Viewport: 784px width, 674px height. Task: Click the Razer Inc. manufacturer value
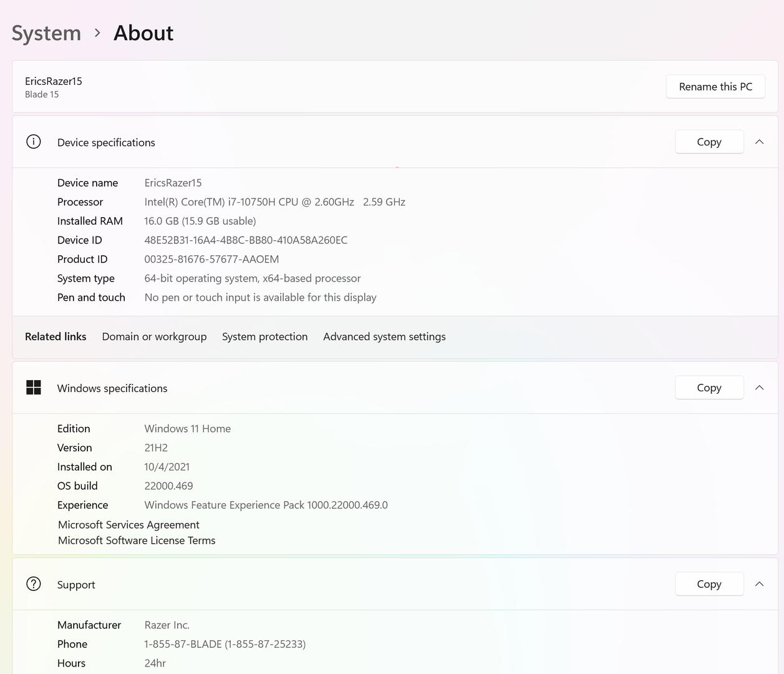167,625
